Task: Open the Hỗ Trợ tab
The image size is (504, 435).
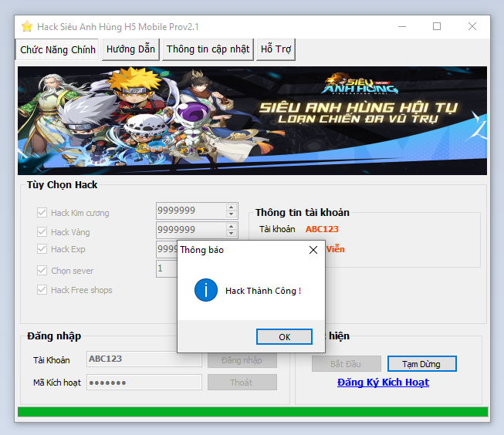Action: coord(276,49)
